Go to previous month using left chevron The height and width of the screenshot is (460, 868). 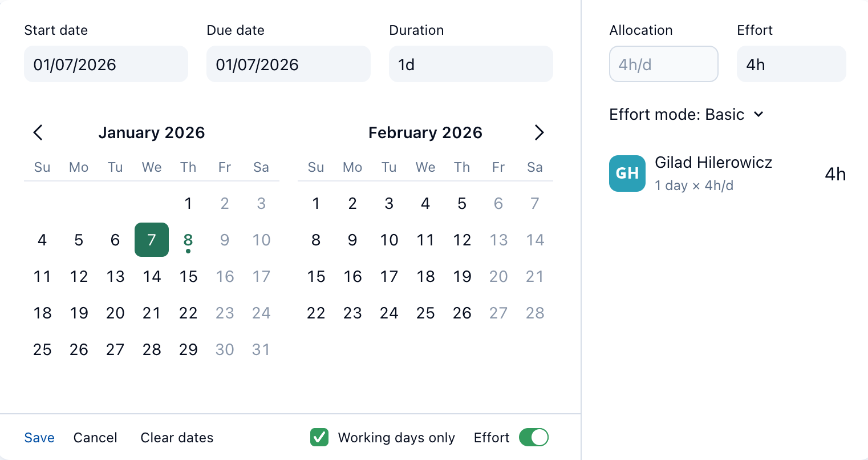tap(38, 133)
